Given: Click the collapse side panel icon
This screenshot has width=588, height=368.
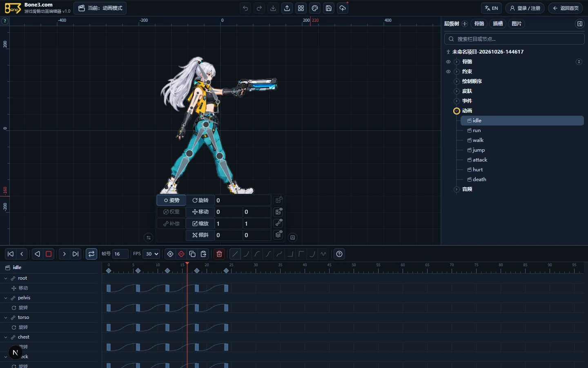Looking at the screenshot, I should tap(579, 24).
